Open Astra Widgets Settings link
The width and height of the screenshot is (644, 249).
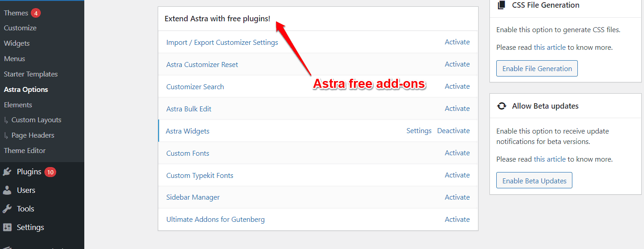coord(419,131)
